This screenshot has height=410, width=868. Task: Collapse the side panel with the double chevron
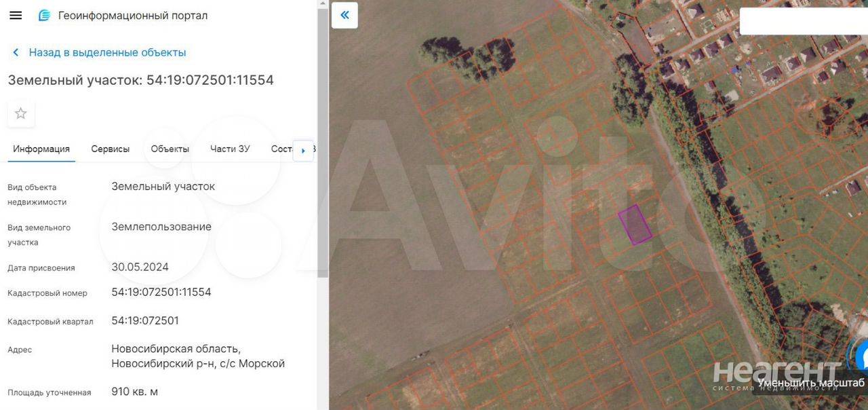coord(344,15)
